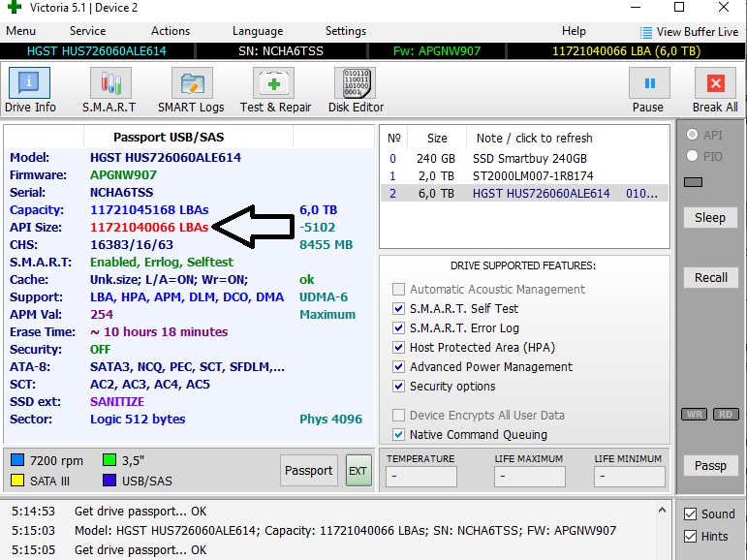Click the TEMPERATURE field
This screenshot has height=560, width=747.
[x=421, y=476]
